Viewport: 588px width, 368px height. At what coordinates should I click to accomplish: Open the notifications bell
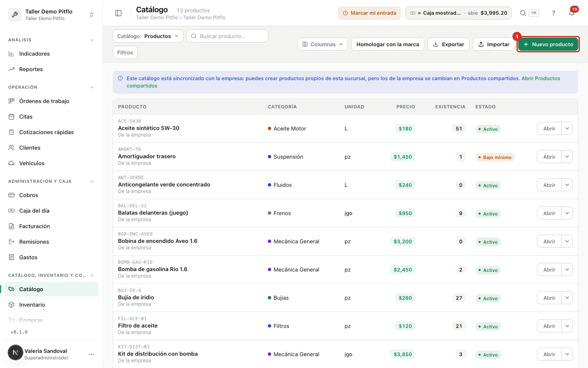(572, 13)
